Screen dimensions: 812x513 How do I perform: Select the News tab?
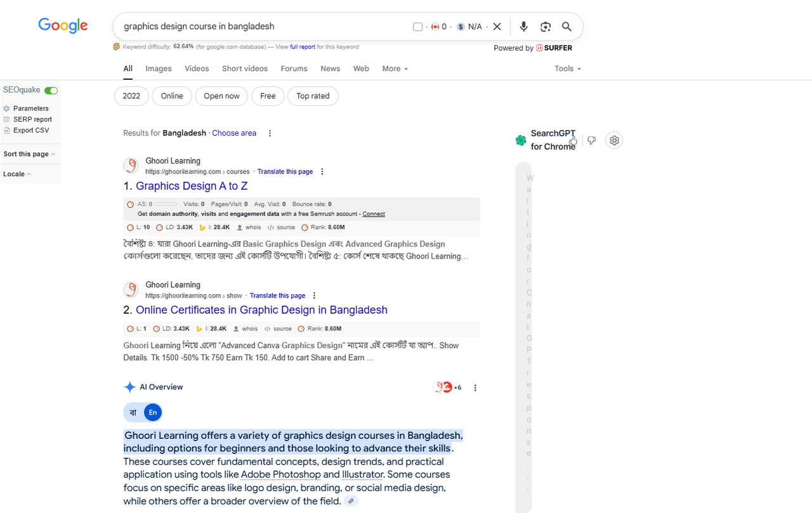tap(330, 68)
